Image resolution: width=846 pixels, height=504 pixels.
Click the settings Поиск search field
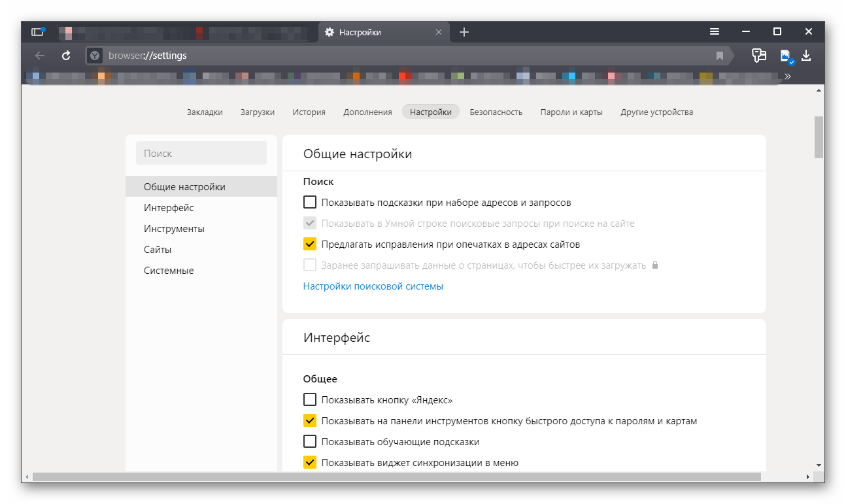[201, 154]
